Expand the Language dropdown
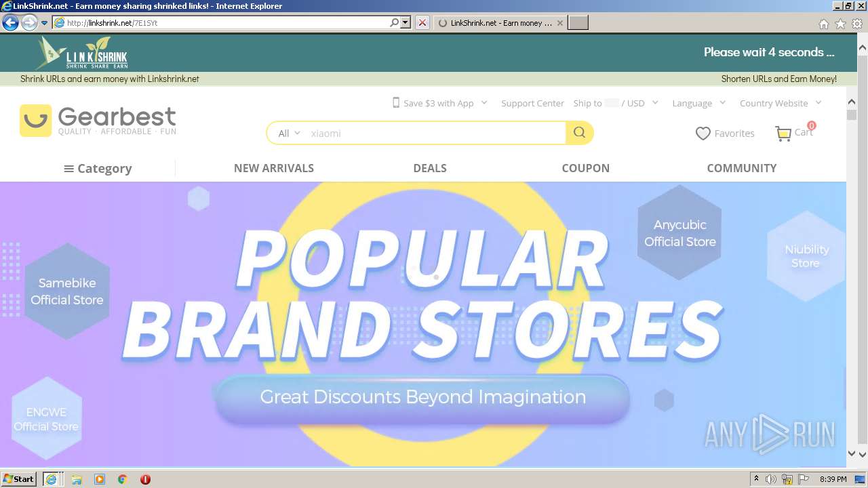 (x=722, y=103)
